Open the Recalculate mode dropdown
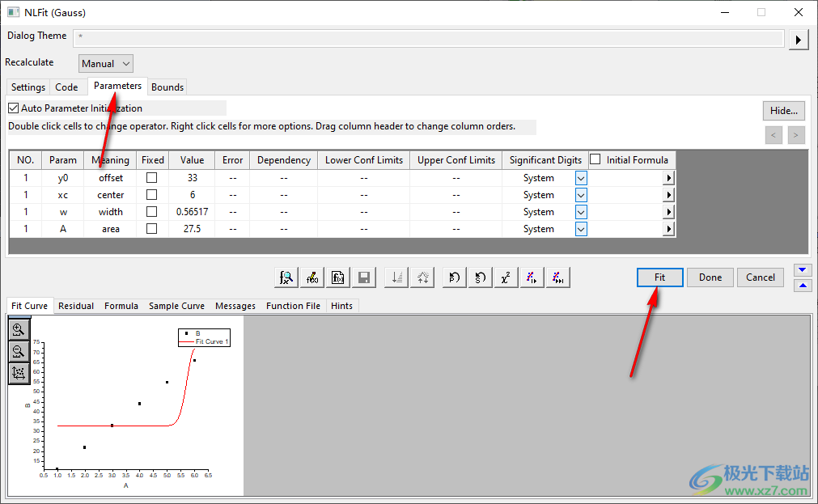 106,64
